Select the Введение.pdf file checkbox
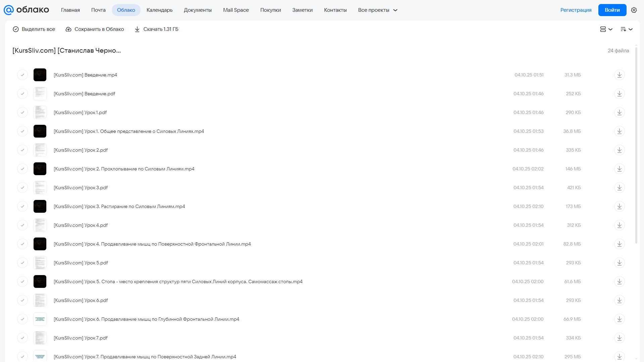 pos(22,94)
